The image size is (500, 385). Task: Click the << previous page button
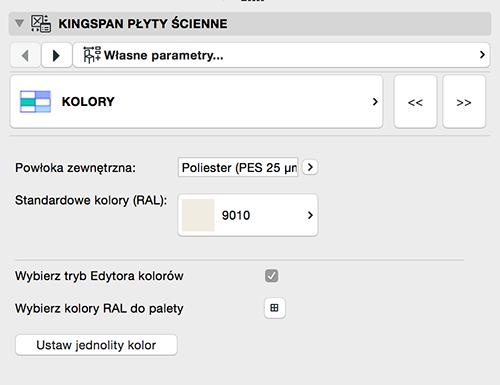click(x=415, y=102)
